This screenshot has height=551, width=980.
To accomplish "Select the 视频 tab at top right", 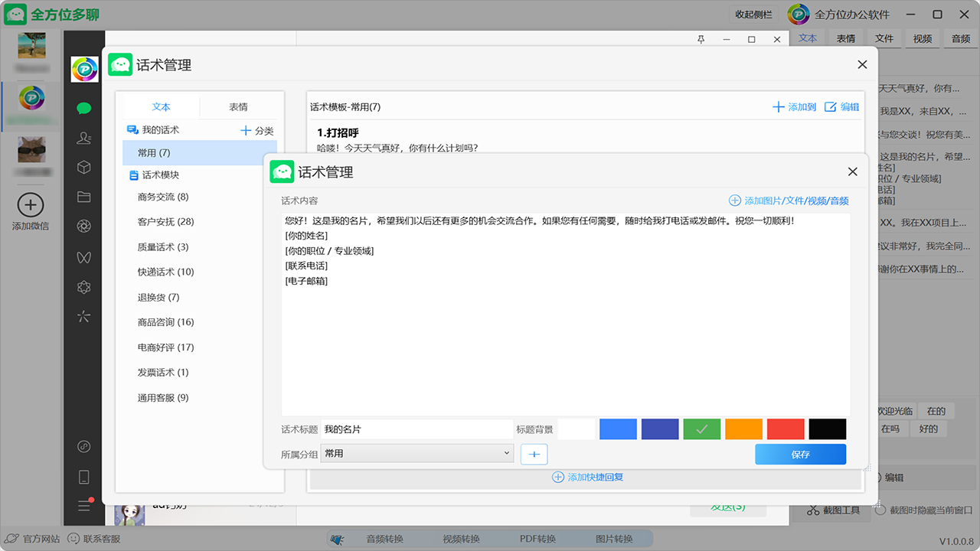I will click(x=922, y=38).
